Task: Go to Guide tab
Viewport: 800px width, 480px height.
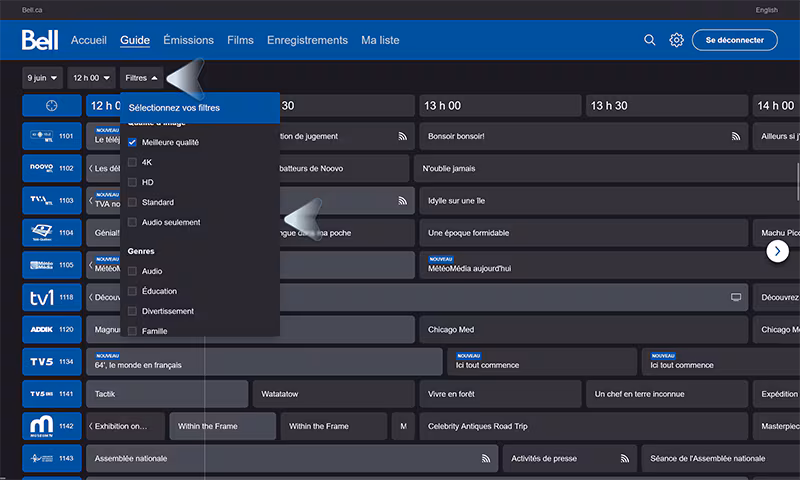Action: coord(135,40)
